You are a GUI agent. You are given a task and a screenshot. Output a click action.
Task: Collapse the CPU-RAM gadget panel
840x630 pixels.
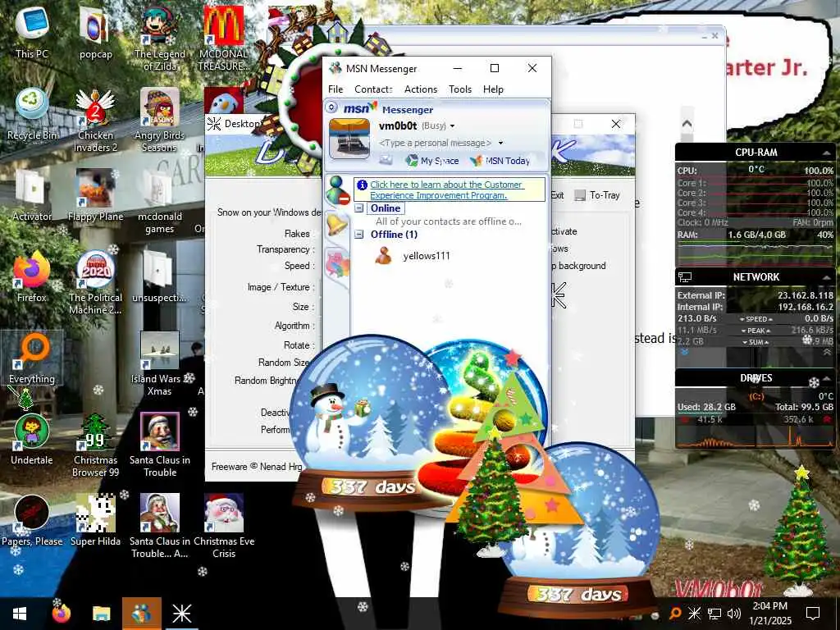(825, 153)
